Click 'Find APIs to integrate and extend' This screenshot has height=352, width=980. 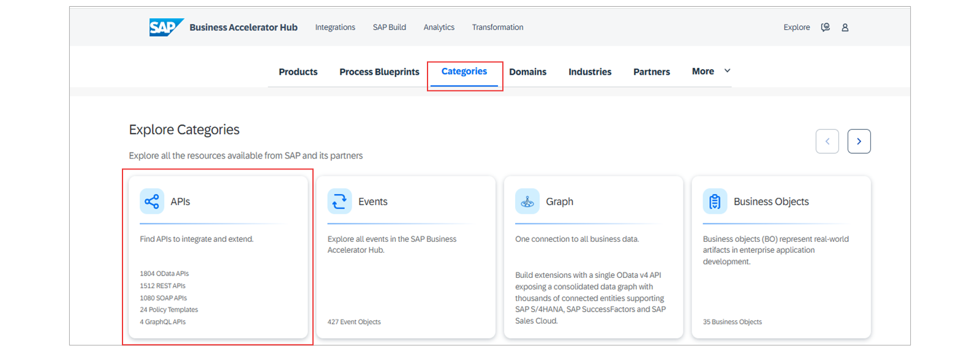click(197, 239)
